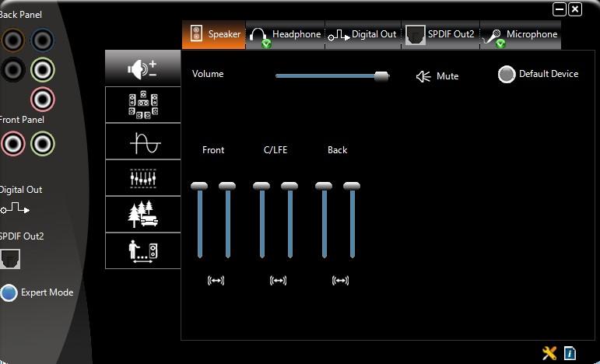Screen dimensions: 600x364
Task: Open the equalizer side tab
Action: point(142,178)
